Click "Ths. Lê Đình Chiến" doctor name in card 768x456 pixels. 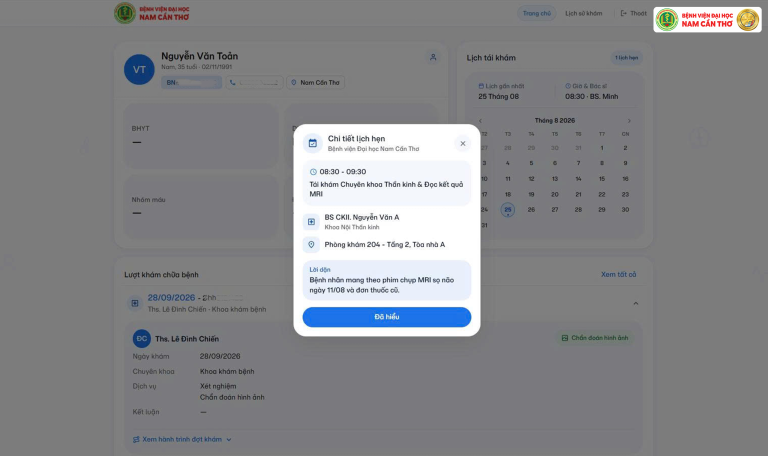tap(187, 339)
